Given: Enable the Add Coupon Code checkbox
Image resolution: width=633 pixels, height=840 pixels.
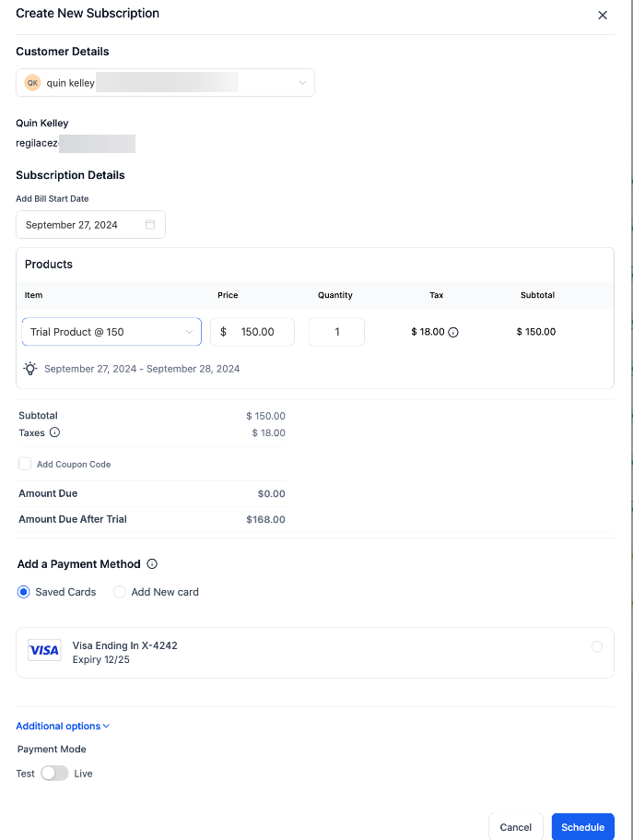Looking at the screenshot, I should [25, 464].
